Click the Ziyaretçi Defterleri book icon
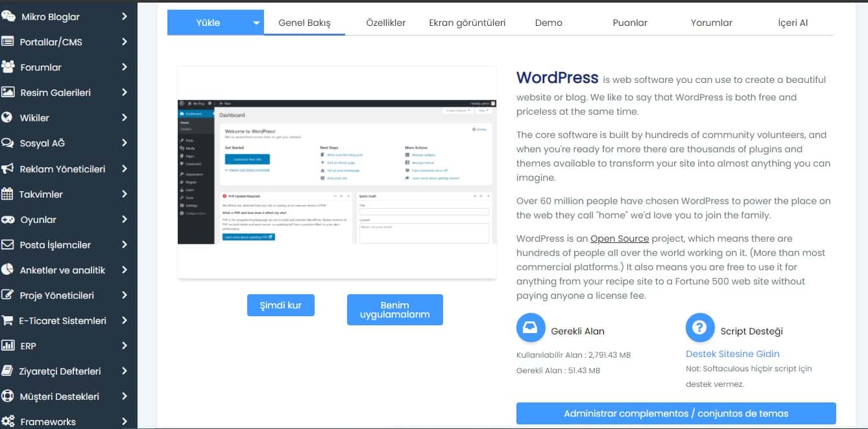The image size is (868, 429). [8, 371]
